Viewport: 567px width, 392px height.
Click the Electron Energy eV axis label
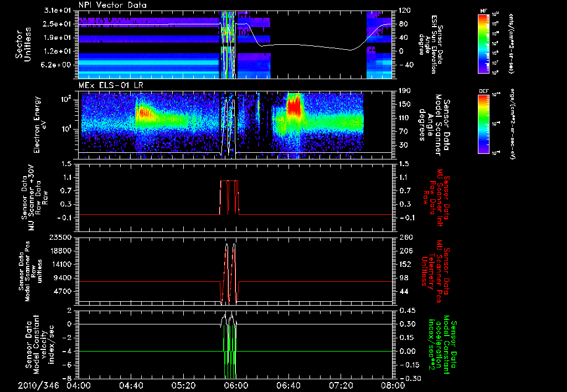[40, 125]
